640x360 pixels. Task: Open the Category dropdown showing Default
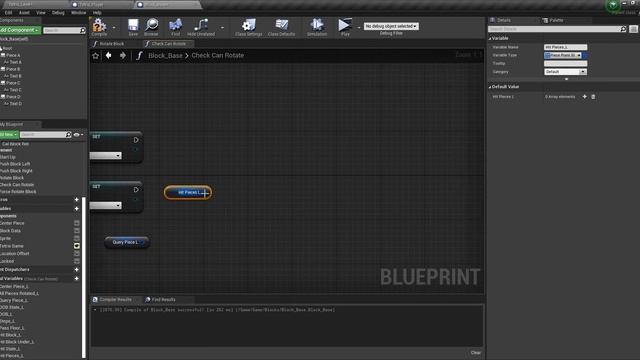point(565,72)
